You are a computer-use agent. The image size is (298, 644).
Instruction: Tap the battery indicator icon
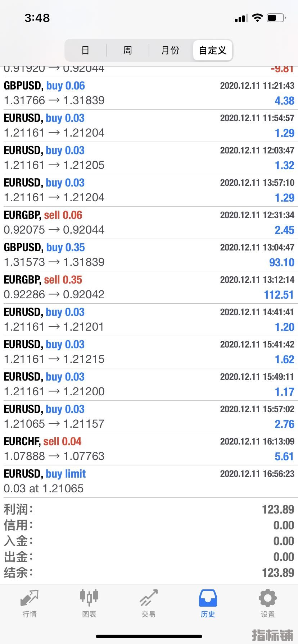(x=276, y=18)
